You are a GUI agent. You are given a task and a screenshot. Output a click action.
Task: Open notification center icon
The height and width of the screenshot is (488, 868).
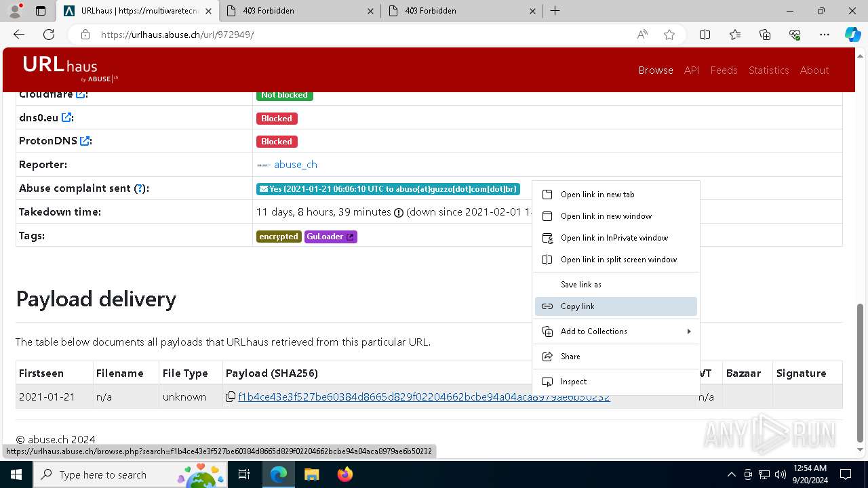[846, 474]
